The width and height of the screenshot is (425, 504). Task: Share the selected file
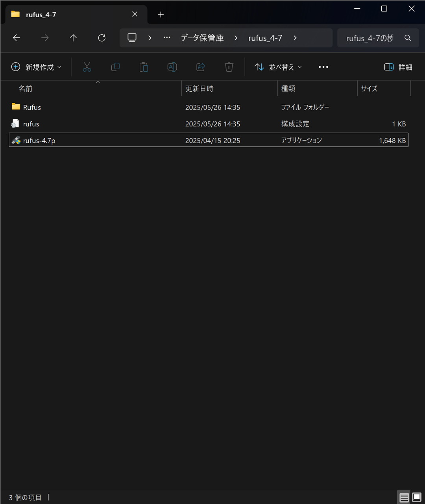[x=201, y=67]
